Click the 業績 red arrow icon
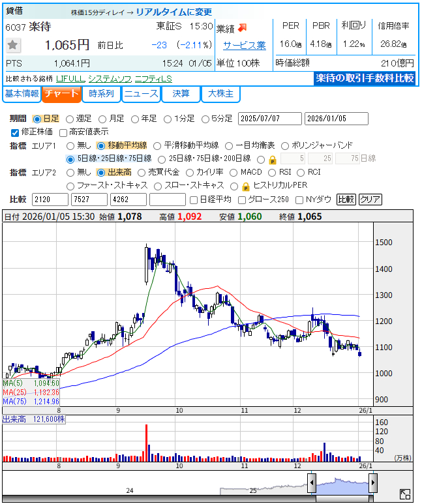Screen dimensions: 422x504 (241, 28)
